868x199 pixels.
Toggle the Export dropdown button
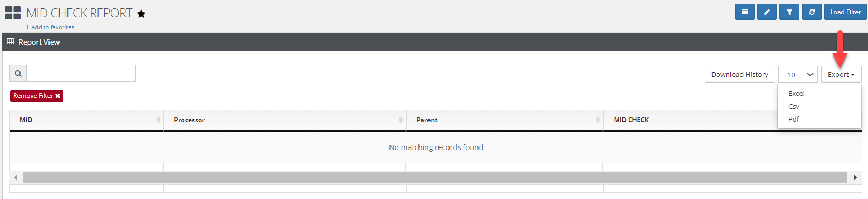point(841,74)
